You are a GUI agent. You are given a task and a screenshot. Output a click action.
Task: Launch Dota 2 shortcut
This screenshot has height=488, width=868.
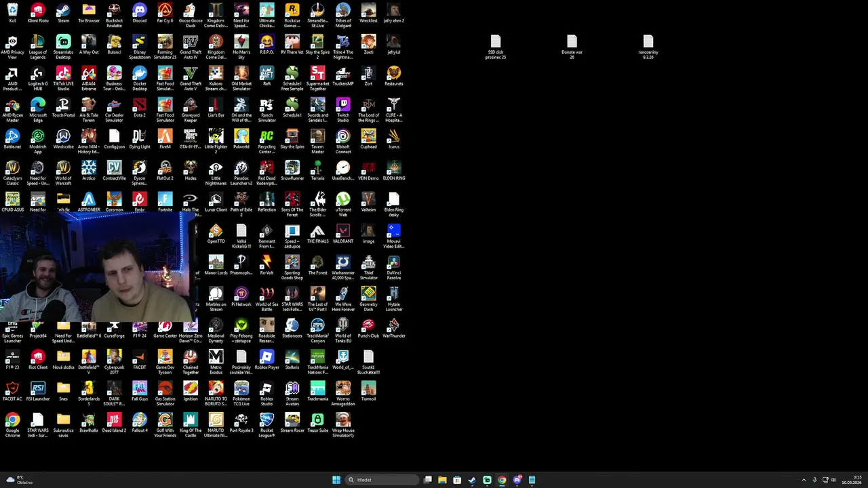coord(140,107)
